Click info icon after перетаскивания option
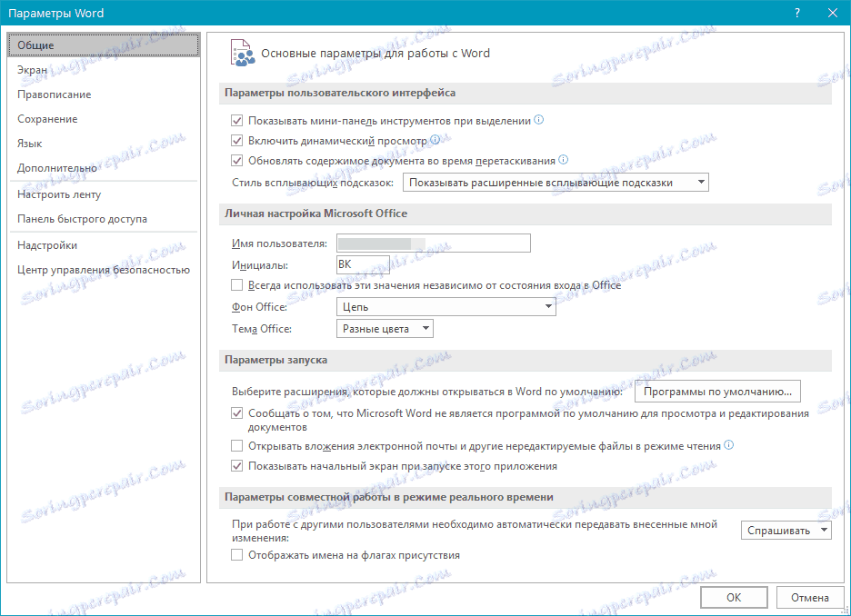 564,160
